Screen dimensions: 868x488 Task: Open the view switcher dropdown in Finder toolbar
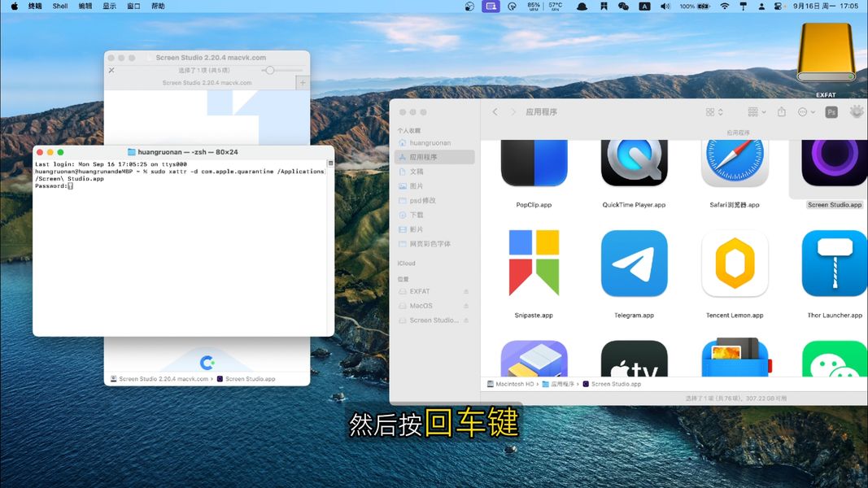(714, 111)
